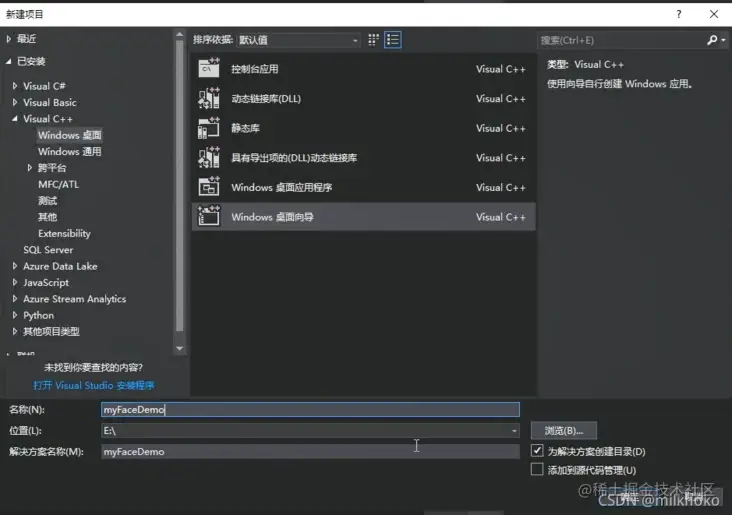This screenshot has height=515, width=732.
Task: Expand the Azure Data Lake node
Action: pyautogui.click(x=15, y=266)
